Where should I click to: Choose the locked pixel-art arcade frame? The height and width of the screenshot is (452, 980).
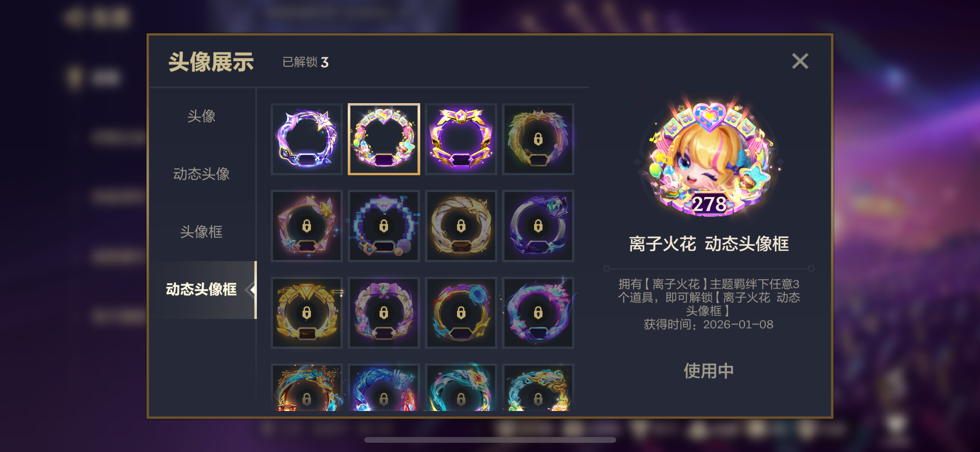click(384, 226)
